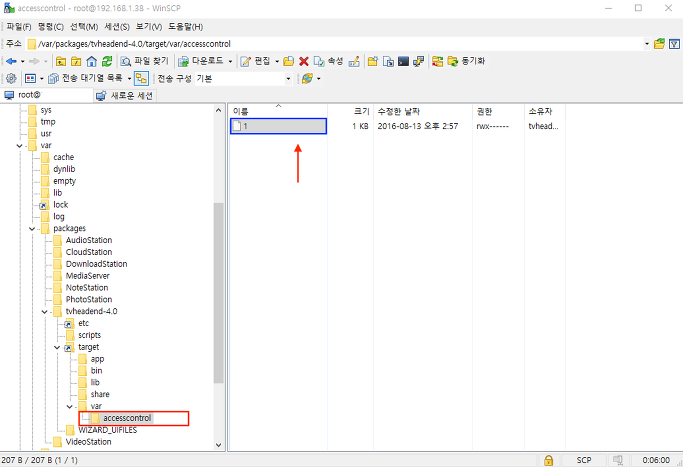Open the parent directory folder icon
This screenshot has width=683, height=467.
coord(61,61)
